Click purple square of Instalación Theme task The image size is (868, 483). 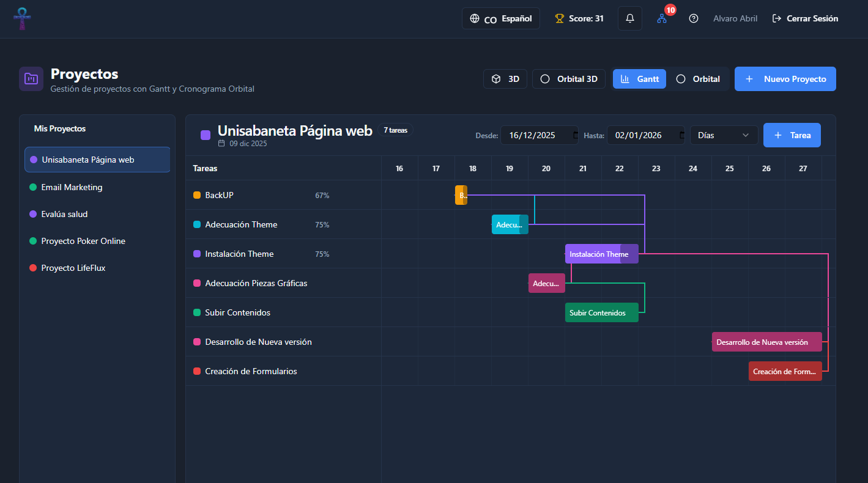tap(197, 254)
